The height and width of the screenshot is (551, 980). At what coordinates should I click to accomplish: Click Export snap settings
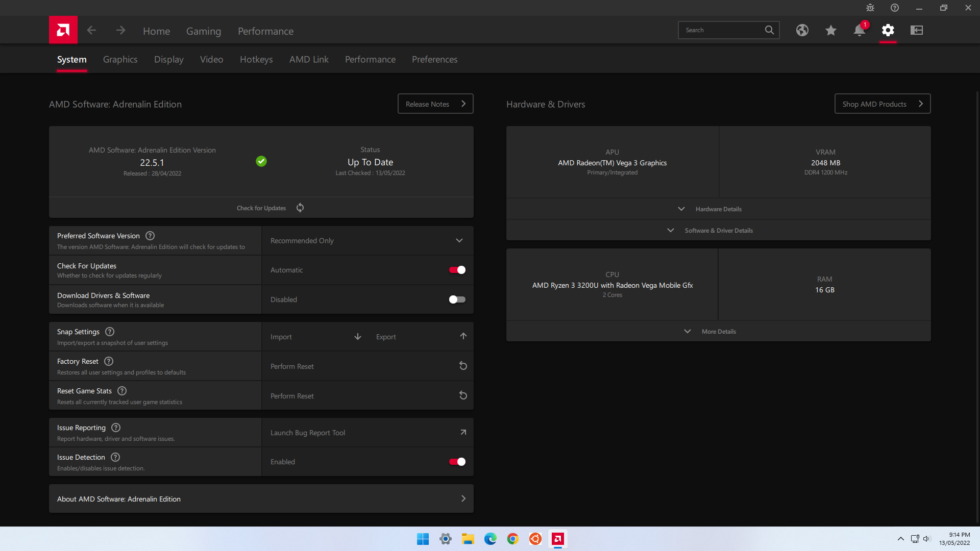click(x=386, y=337)
